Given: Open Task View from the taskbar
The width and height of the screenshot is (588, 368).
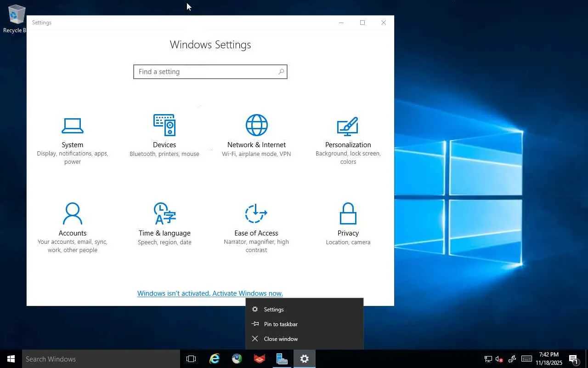Looking at the screenshot, I should [191, 359].
